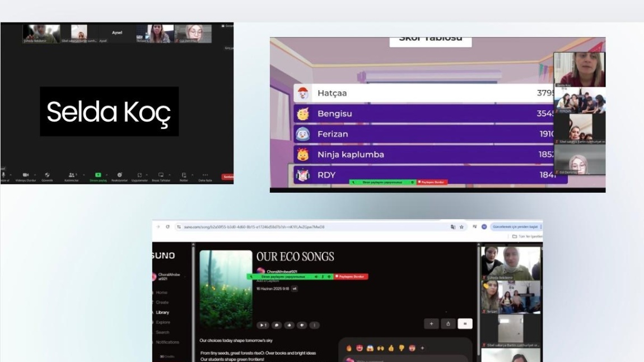Open Beyaz Tahtalar whiteboards icon
Image resolution: width=644 pixels, height=362 pixels.
pos(161,175)
